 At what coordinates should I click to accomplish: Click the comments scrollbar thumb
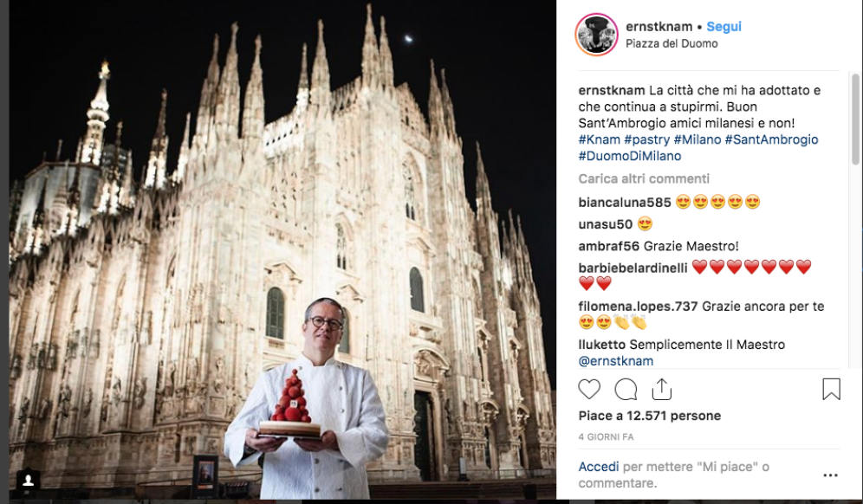pyautogui.click(x=855, y=119)
